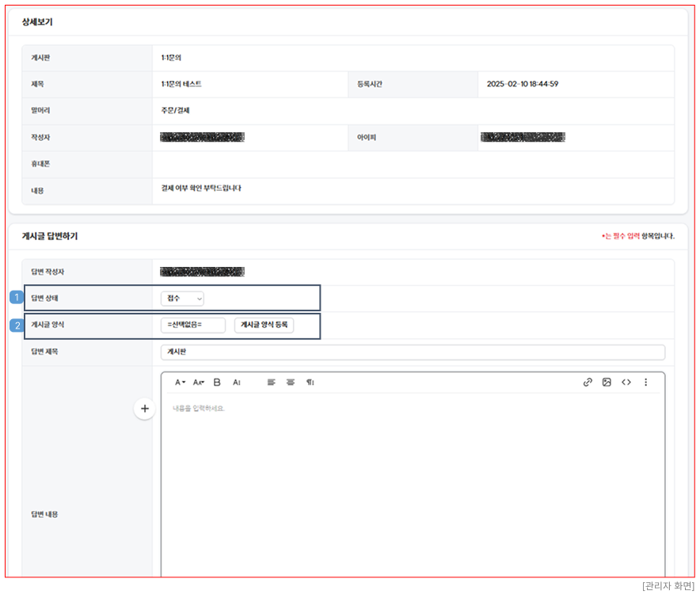Image resolution: width=700 pixels, height=594 pixels.
Task: Open the font size dropdown in editor
Action: click(199, 382)
